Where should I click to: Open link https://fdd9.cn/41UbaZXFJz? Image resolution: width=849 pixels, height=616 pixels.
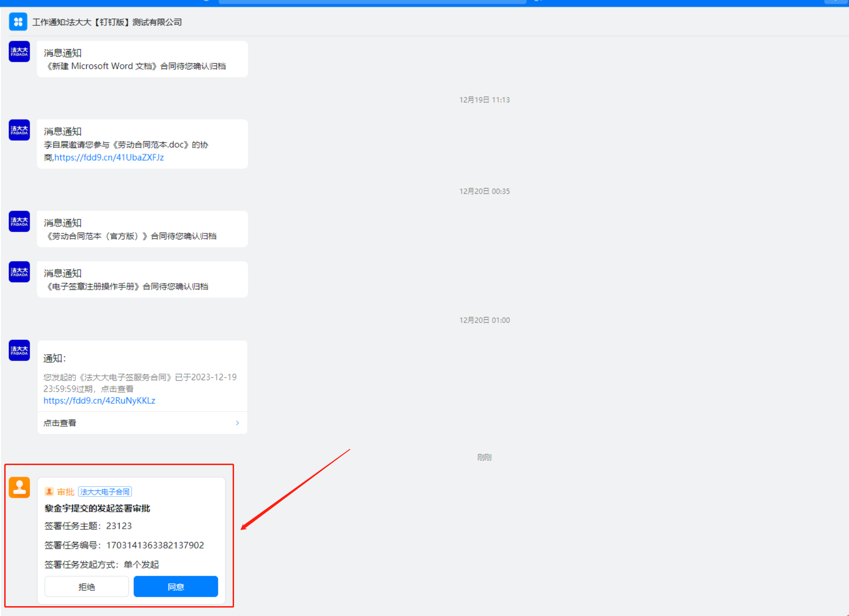(109, 158)
